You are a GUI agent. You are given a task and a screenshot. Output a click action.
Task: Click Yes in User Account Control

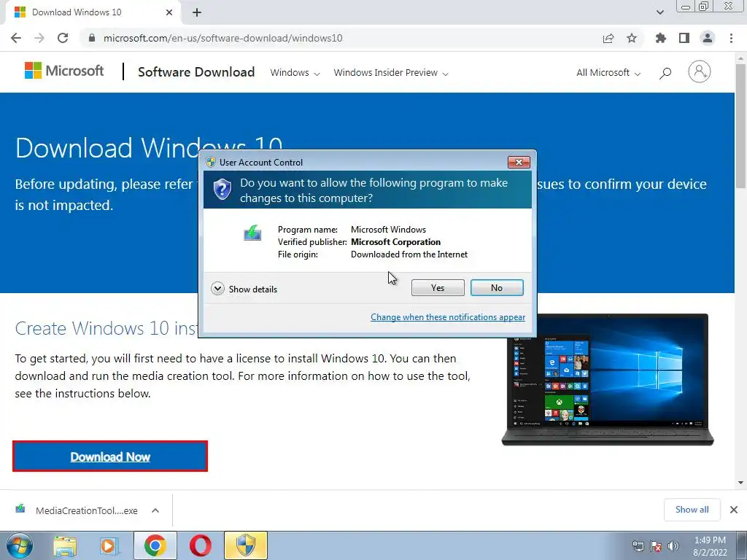[x=438, y=287]
